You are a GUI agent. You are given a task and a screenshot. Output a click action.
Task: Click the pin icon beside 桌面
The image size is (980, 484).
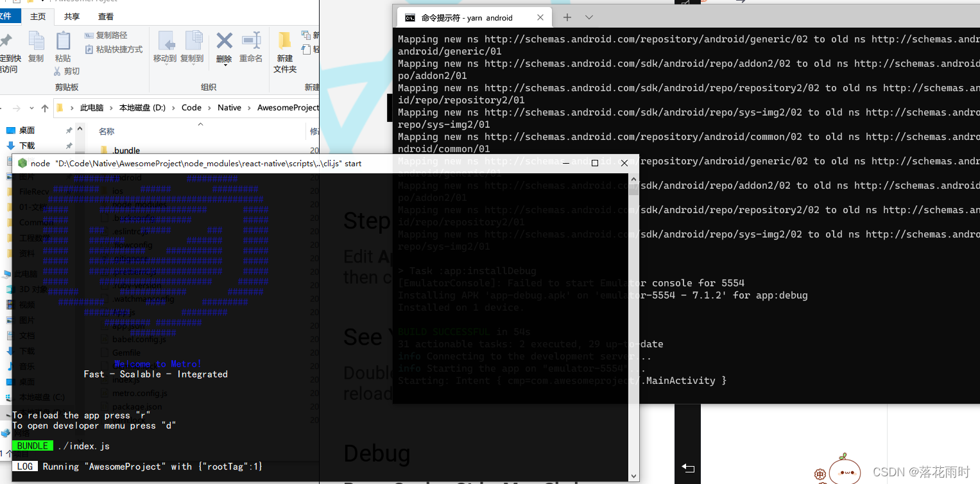(69, 130)
